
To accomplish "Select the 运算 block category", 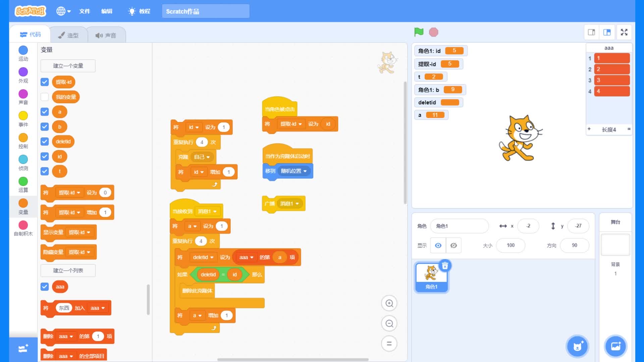I will [x=23, y=185].
